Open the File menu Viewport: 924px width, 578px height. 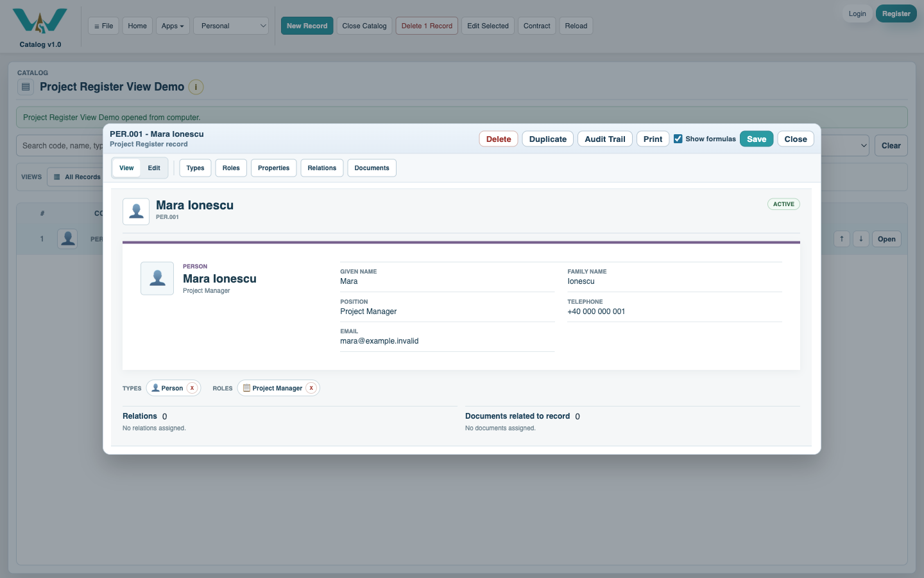[x=103, y=26]
